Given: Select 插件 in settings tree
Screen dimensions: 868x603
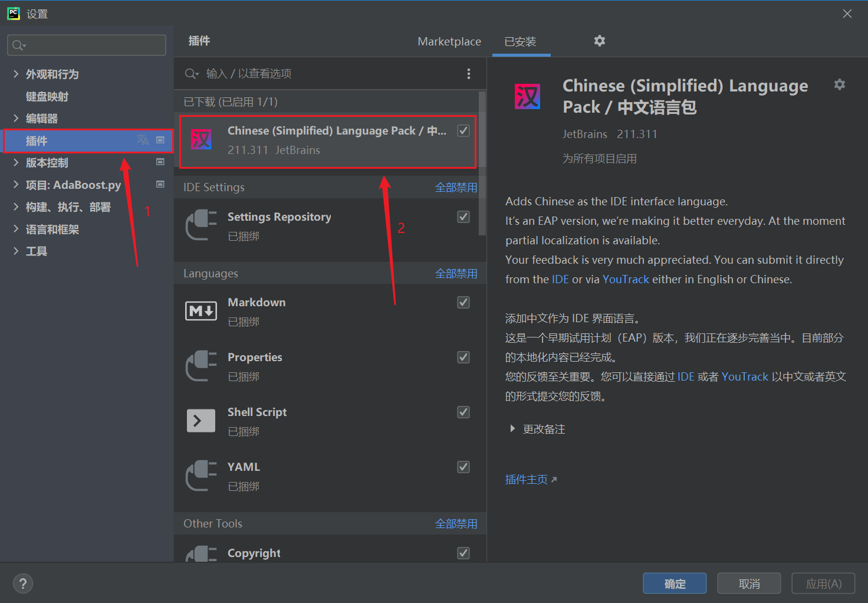Looking at the screenshot, I should [37, 140].
